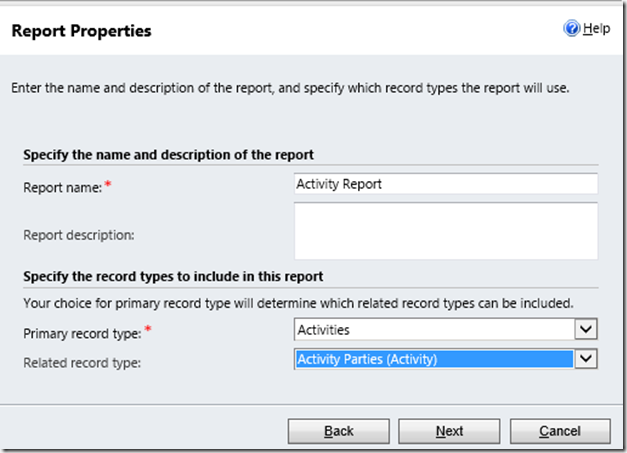The image size is (627, 453).
Task: Click the "Report description:" label
Action: coord(81,234)
